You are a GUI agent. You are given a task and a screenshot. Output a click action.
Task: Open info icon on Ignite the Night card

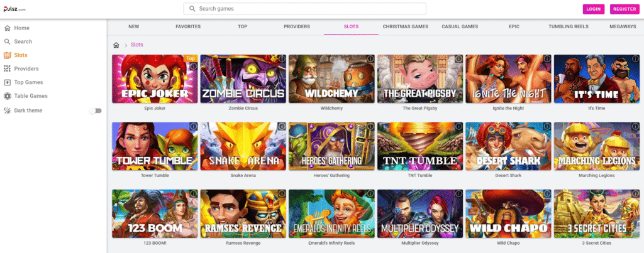pyautogui.click(x=547, y=59)
